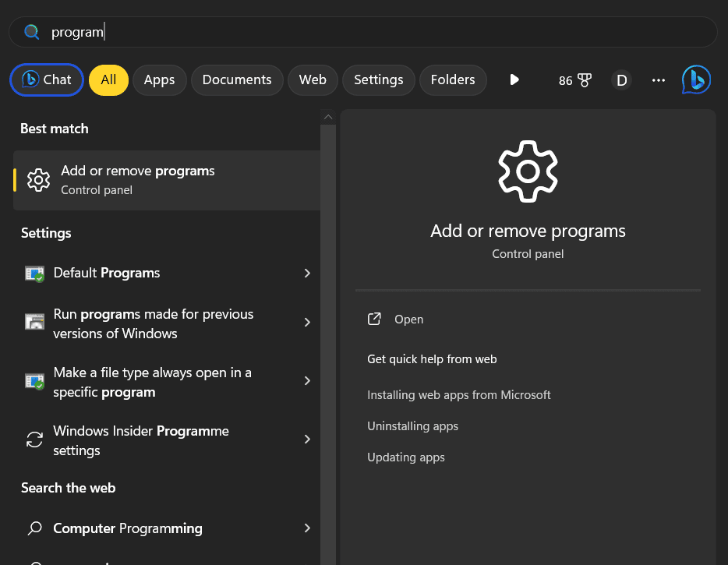Expand the Windows Insider Programme settings chevron

tap(307, 440)
